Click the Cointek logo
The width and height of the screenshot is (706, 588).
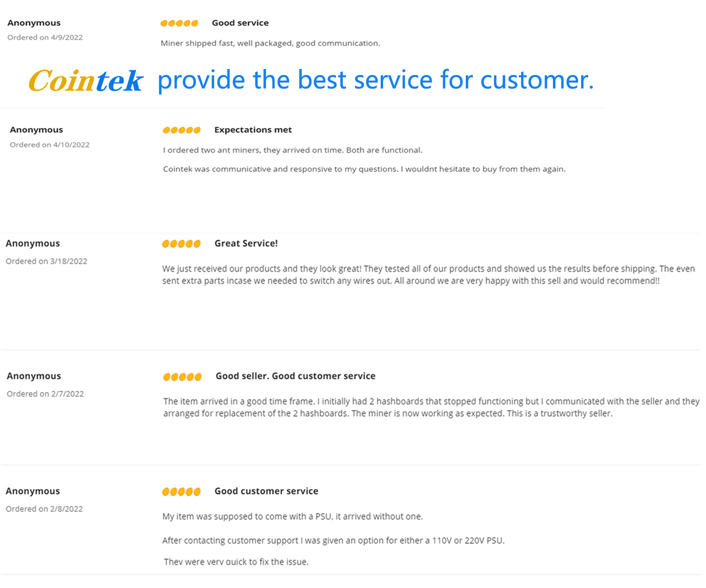pos(86,81)
